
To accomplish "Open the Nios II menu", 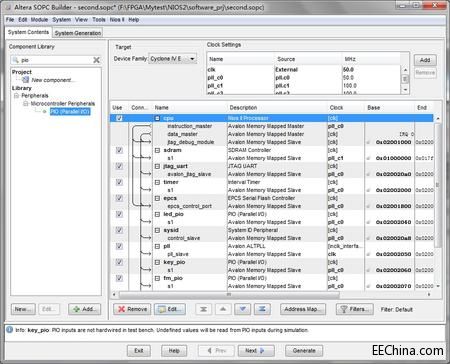I will point(117,20).
